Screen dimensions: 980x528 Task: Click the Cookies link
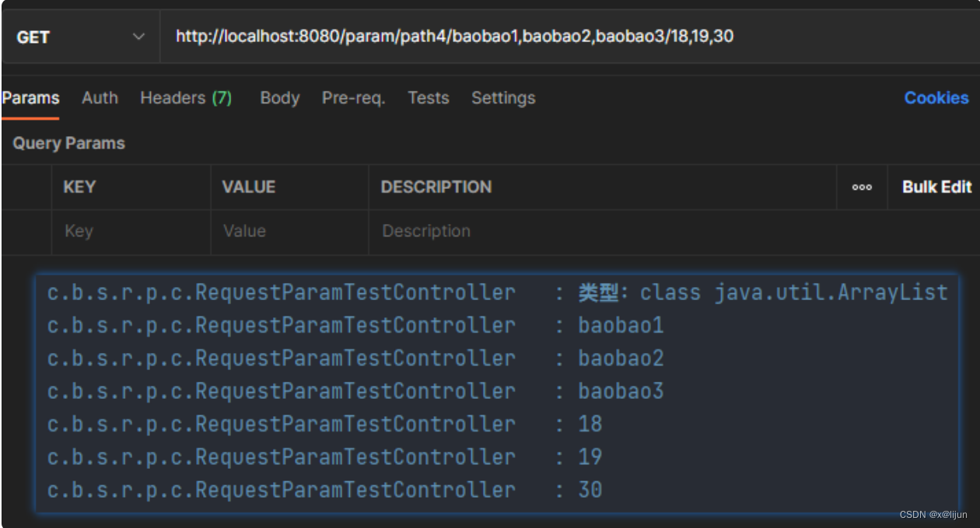[936, 98]
